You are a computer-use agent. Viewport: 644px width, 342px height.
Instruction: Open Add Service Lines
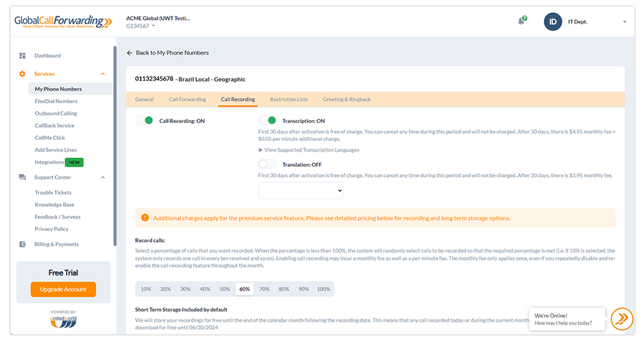[55, 150]
